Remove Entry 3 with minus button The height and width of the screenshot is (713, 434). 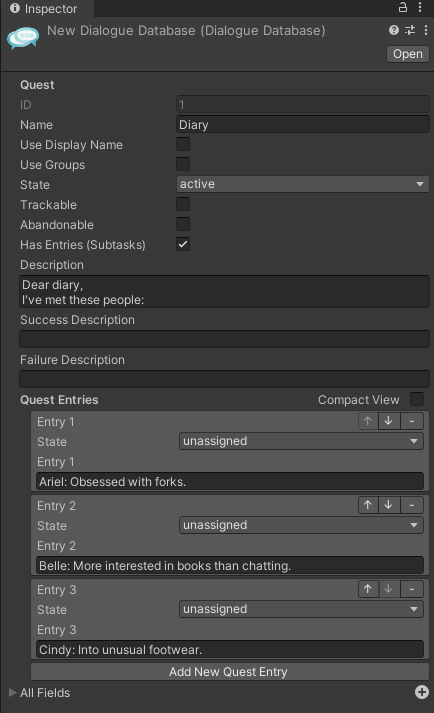[x=412, y=589]
